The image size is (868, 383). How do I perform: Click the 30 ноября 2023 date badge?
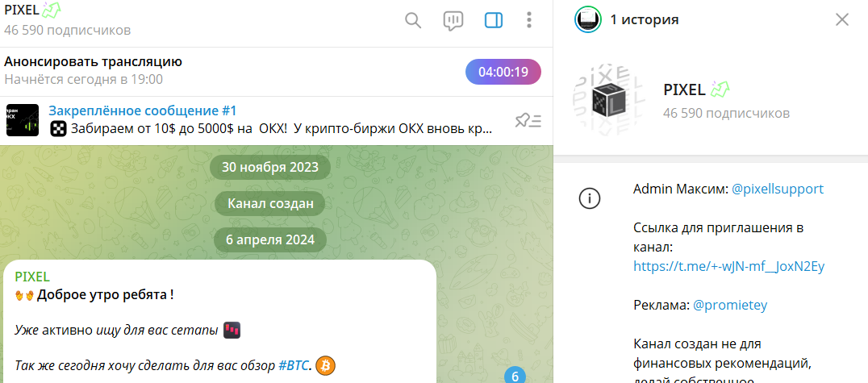270,168
